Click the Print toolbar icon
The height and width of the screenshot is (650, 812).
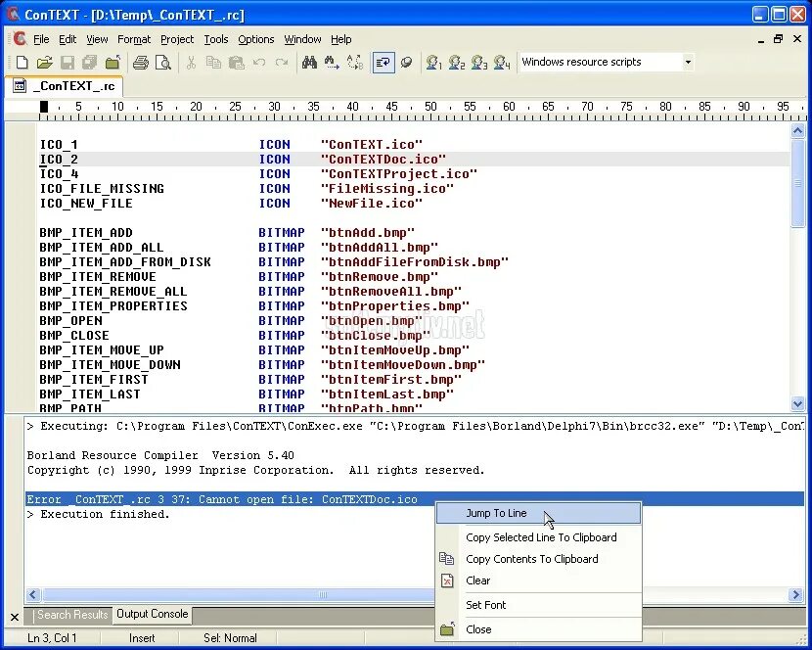[140, 63]
